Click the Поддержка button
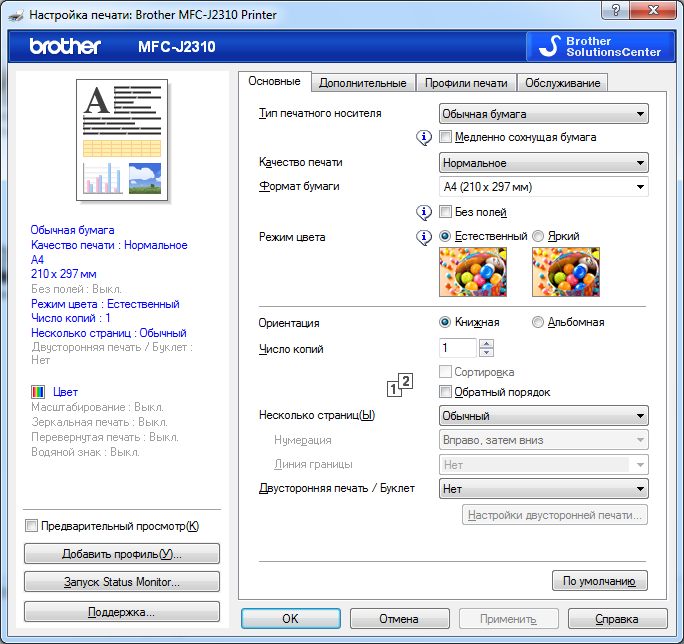This screenshot has height=644, width=684. tap(122, 612)
